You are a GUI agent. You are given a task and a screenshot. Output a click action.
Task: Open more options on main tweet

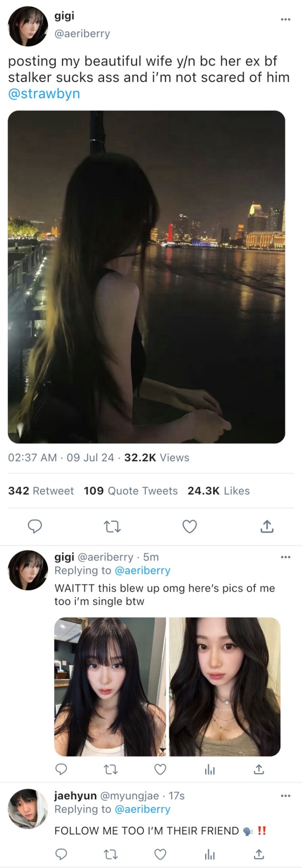coord(285,19)
